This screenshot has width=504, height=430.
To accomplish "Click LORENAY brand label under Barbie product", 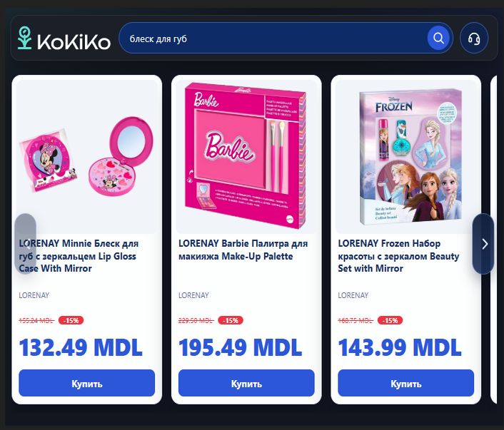I will [x=193, y=295].
